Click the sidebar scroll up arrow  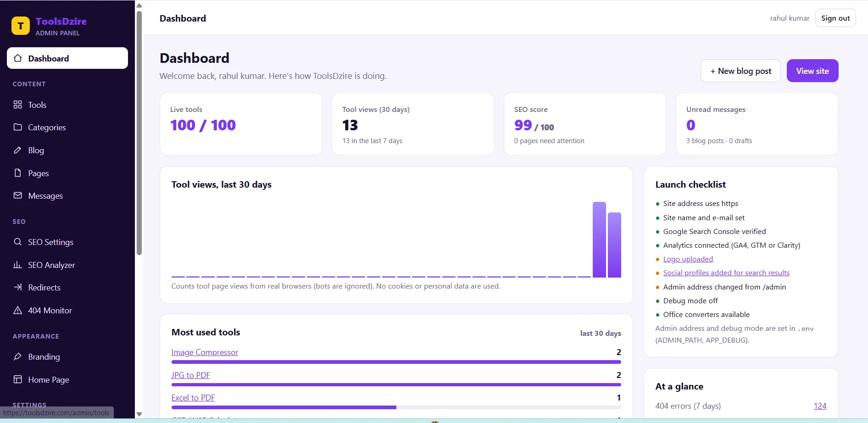click(x=139, y=6)
